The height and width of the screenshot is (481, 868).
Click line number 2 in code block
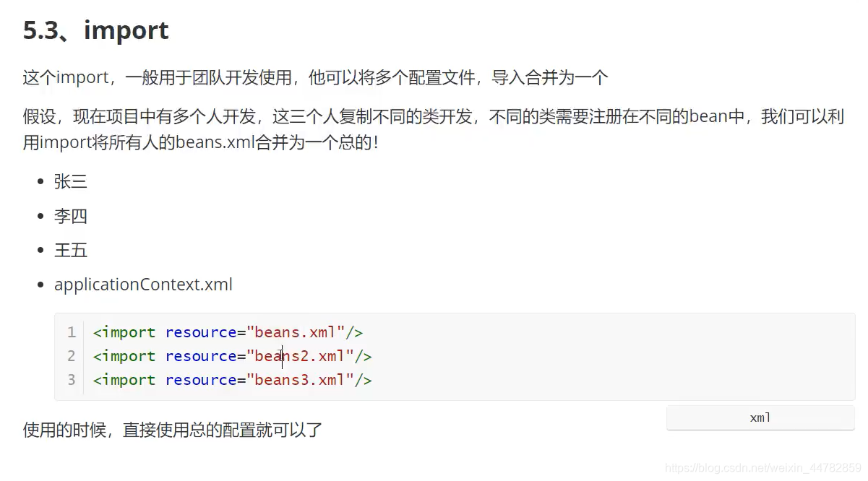point(71,356)
